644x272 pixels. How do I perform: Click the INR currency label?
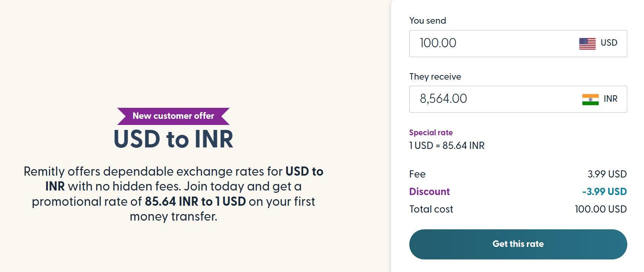point(611,99)
